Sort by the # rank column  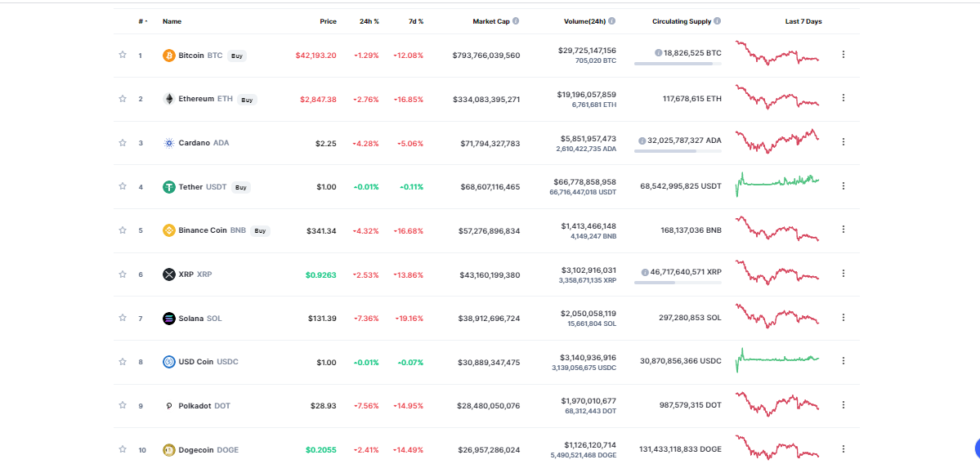[x=142, y=21]
